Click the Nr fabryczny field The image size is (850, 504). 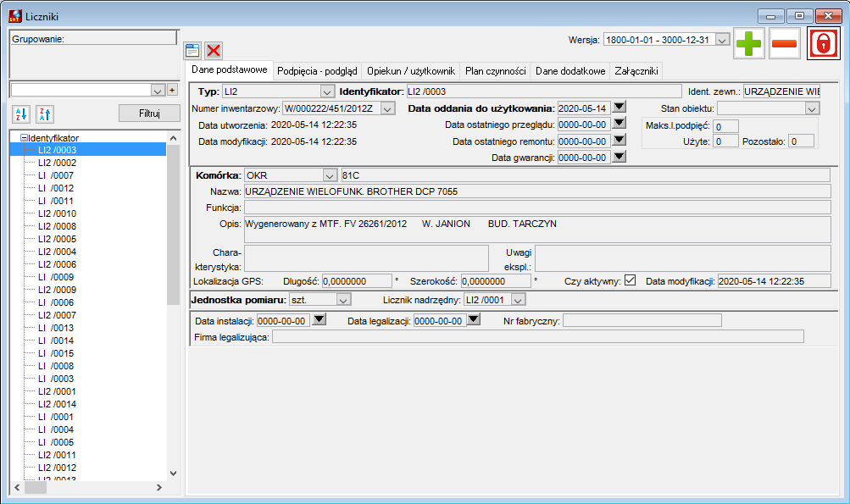pyautogui.click(x=642, y=321)
